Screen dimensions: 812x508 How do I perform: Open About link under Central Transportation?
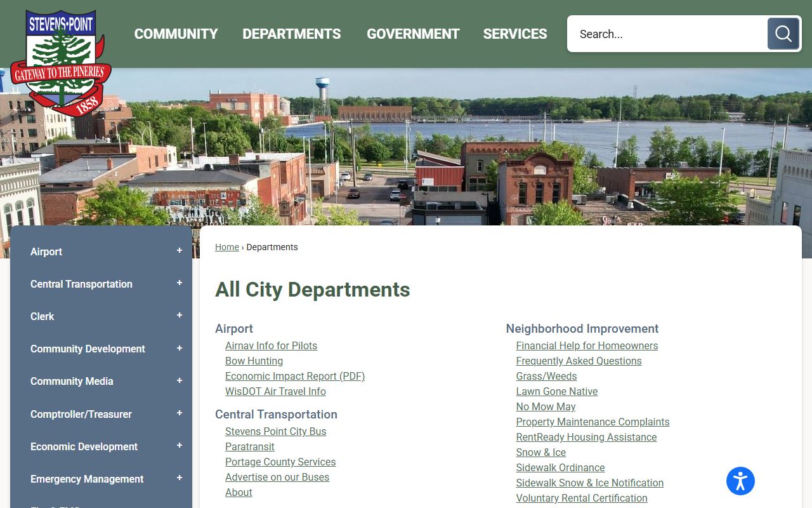(239, 492)
